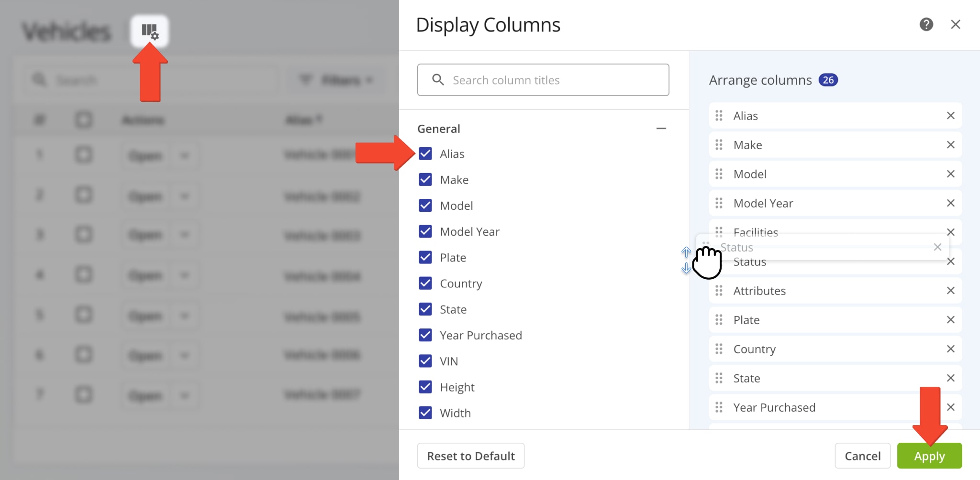
Task: Uncheck the Model Year checkbox
Action: click(425, 231)
